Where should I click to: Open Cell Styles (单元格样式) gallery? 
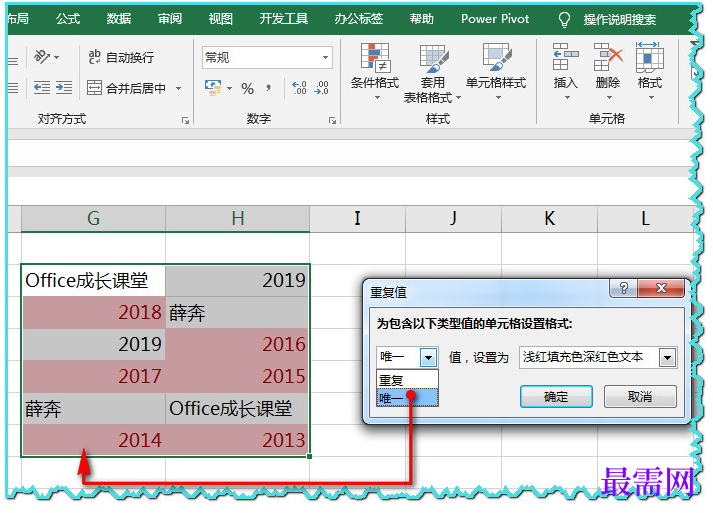point(496,72)
